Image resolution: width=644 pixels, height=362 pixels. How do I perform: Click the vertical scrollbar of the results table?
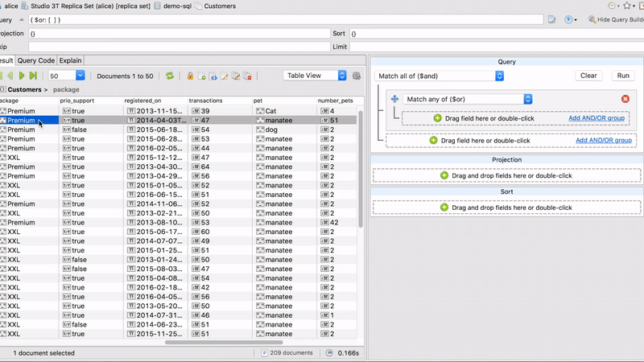pos(361,169)
